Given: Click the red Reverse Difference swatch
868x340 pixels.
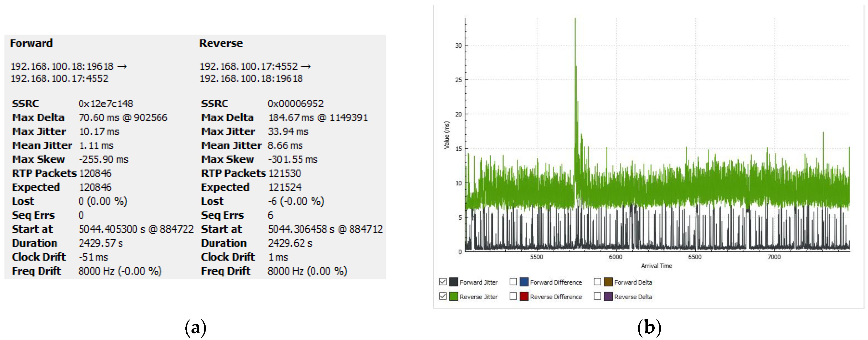Looking at the screenshot, I should pos(524,296).
